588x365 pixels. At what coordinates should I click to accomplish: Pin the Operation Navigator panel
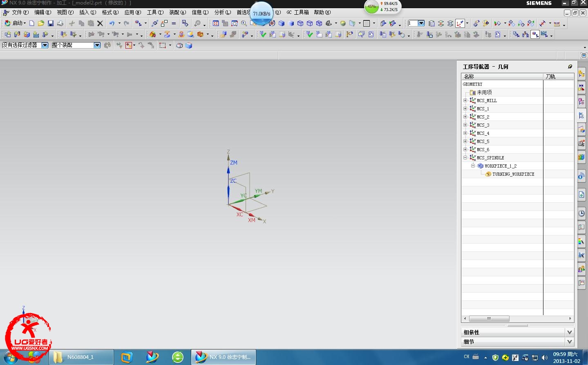(x=570, y=67)
